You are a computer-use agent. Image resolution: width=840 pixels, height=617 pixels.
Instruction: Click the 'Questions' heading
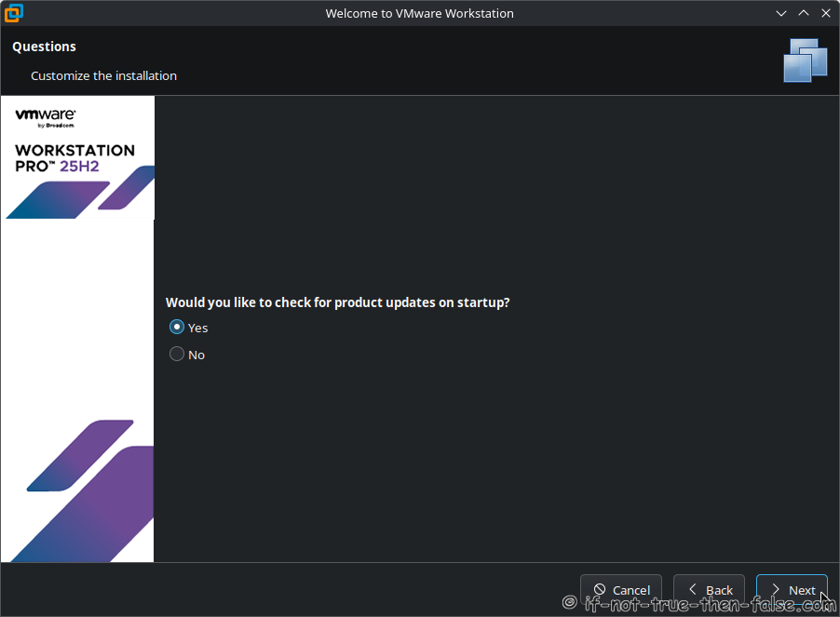pyautogui.click(x=44, y=47)
